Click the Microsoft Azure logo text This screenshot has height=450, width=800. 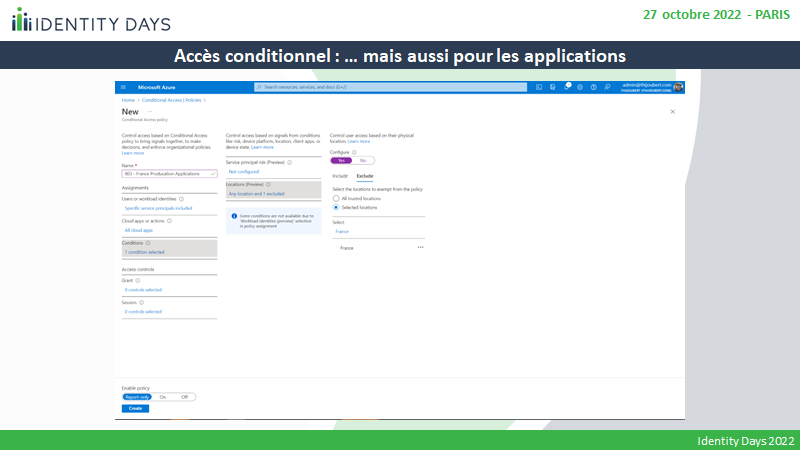pos(157,87)
